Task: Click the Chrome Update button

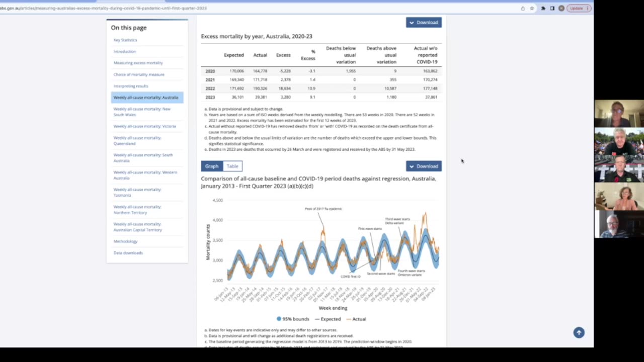Action: click(x=579, y=8)
